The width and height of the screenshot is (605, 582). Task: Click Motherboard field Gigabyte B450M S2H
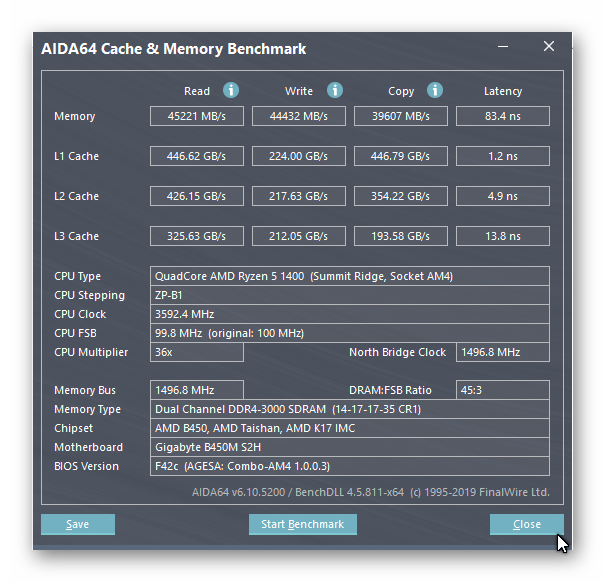350,447
